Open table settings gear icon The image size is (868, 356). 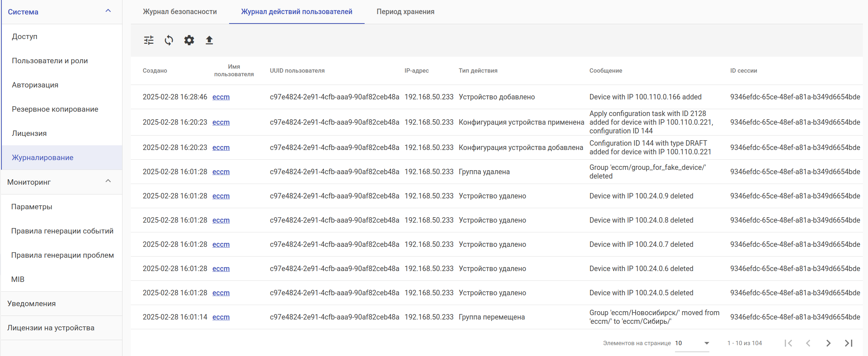pos(189,40)
